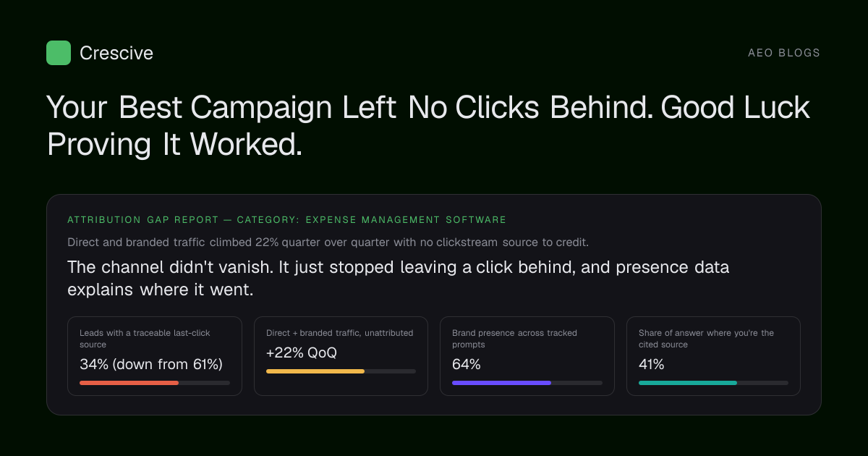Click the +22% QoQ value
This screenshot has height=456, width=868.
pyautogui.click(x=302, y=353)
